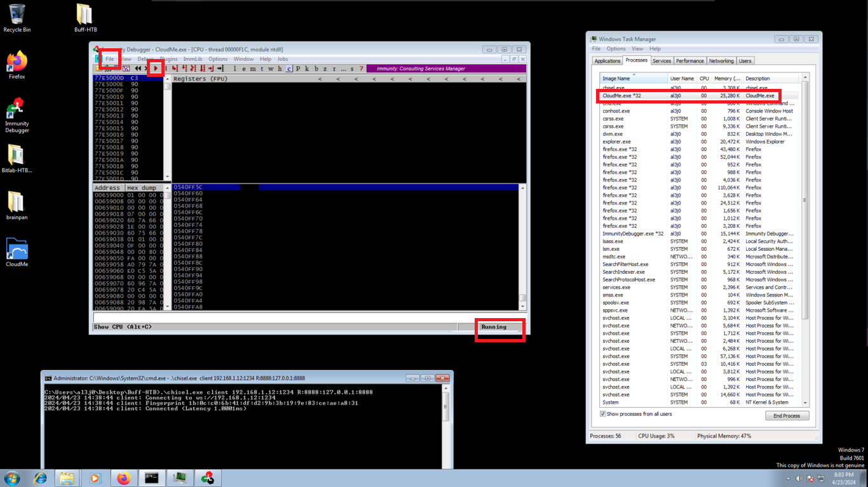This screenshot has width=868, height=487.
Task: Show CPU window with the 'c' button
Action: coord(288,69)
